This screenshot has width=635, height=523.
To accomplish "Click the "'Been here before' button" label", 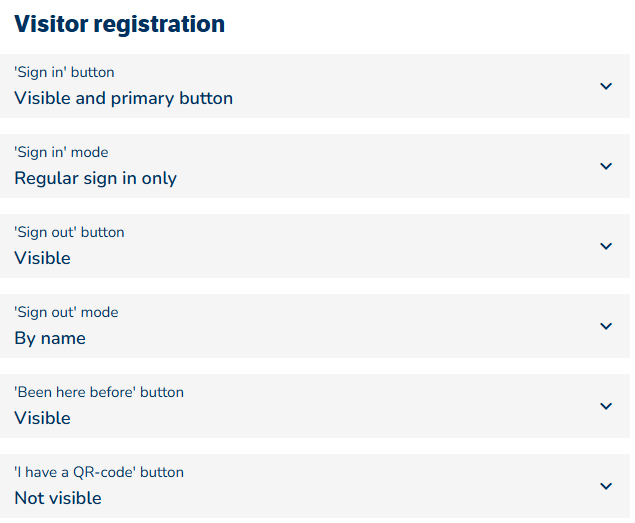I will tap(99, 392).
